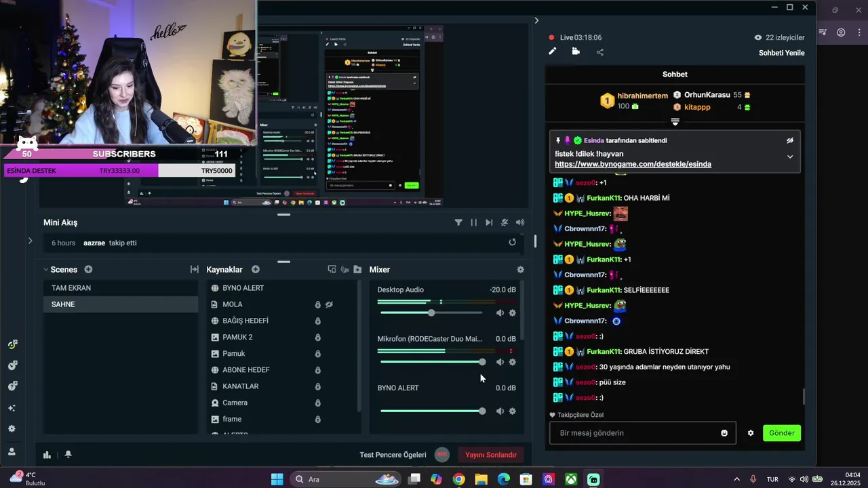Open the account profile icon in sidebar
This screenshot has width=868, height=488.
tap(12, 451)
